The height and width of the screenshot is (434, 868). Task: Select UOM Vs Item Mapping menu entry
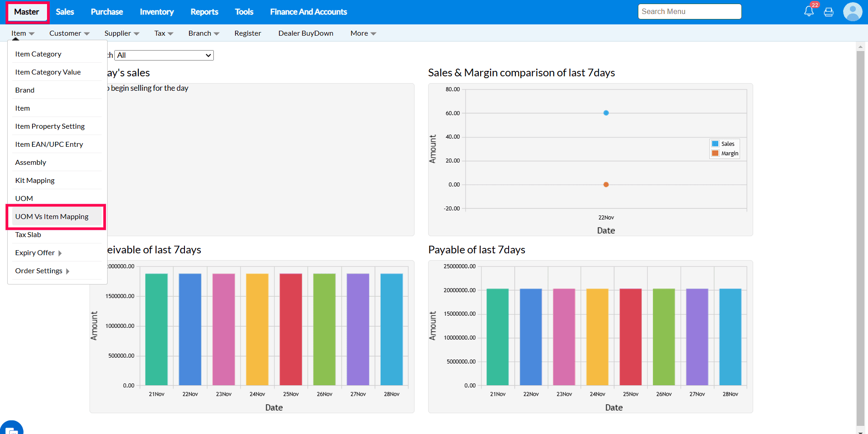click(x=52, y=217)
